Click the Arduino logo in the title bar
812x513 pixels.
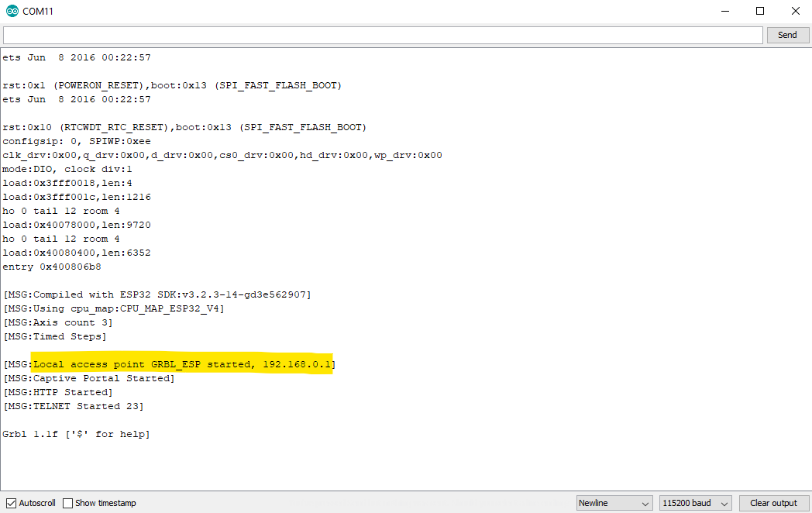pos(11,11)
